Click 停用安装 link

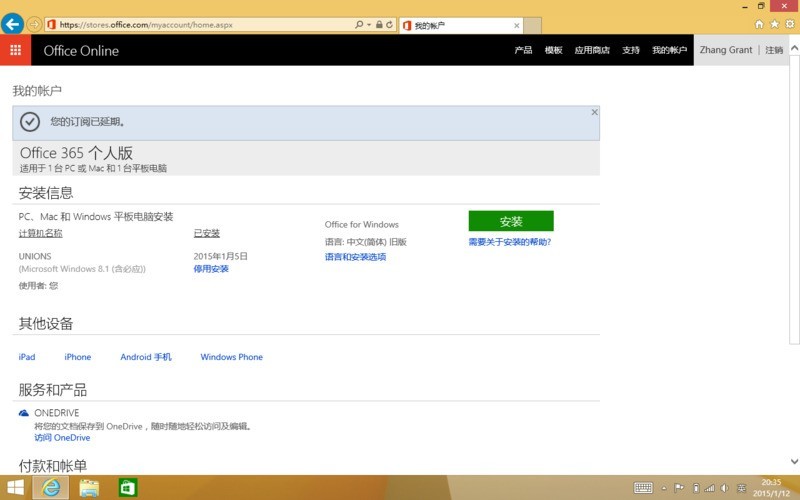(211, 269)
